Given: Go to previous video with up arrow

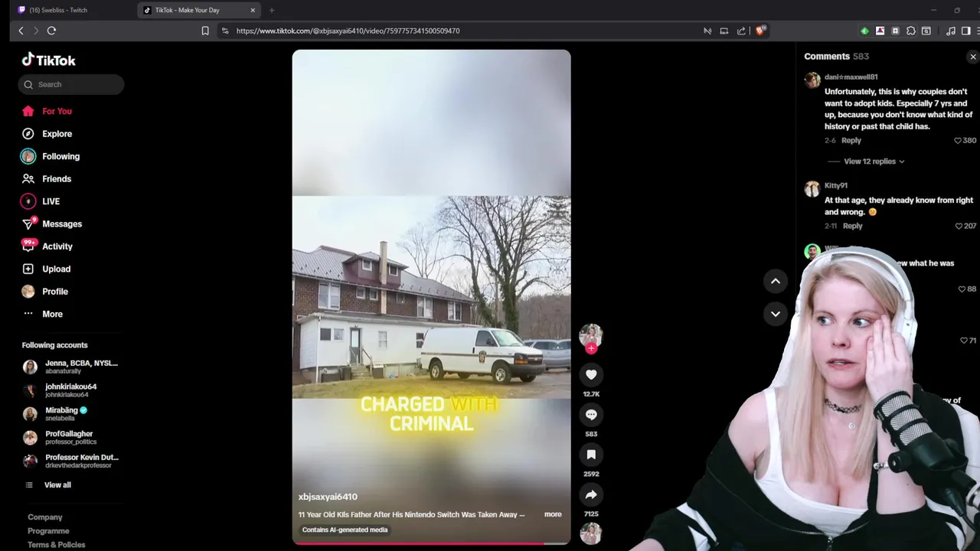Looking at the screenshot, I should tap(776, 281).
